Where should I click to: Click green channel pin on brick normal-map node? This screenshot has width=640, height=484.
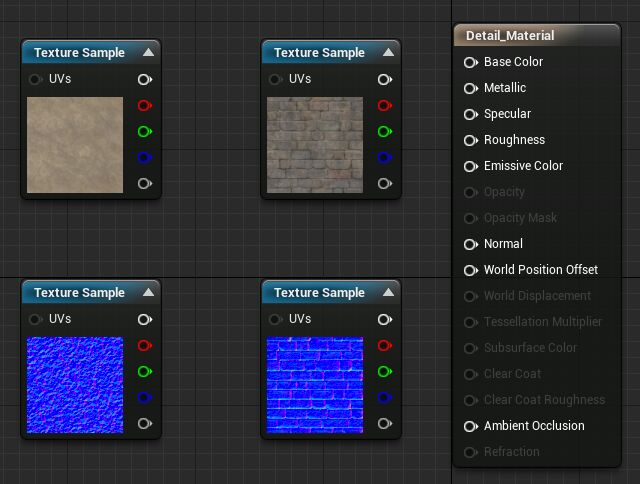[x=385, y=371]
